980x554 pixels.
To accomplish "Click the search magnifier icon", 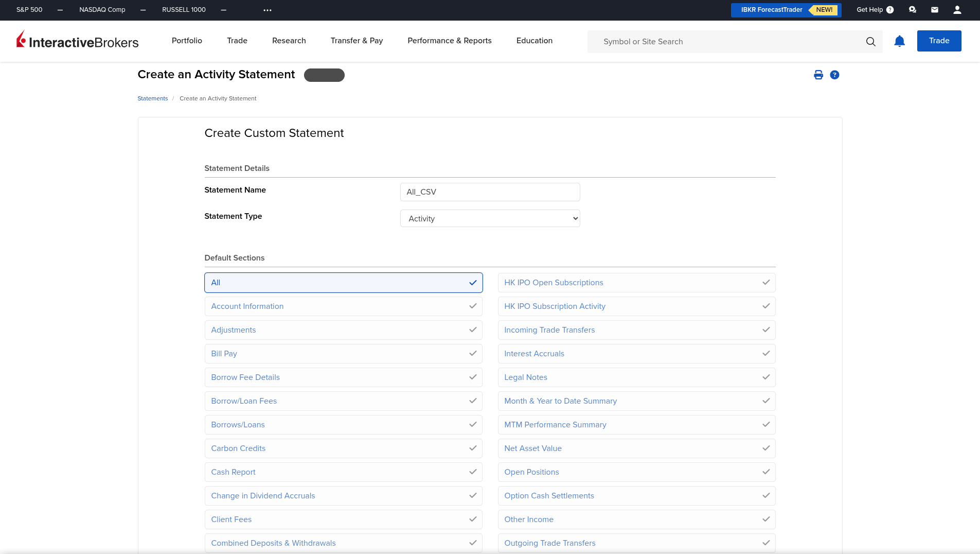I will tap(870, 42).
